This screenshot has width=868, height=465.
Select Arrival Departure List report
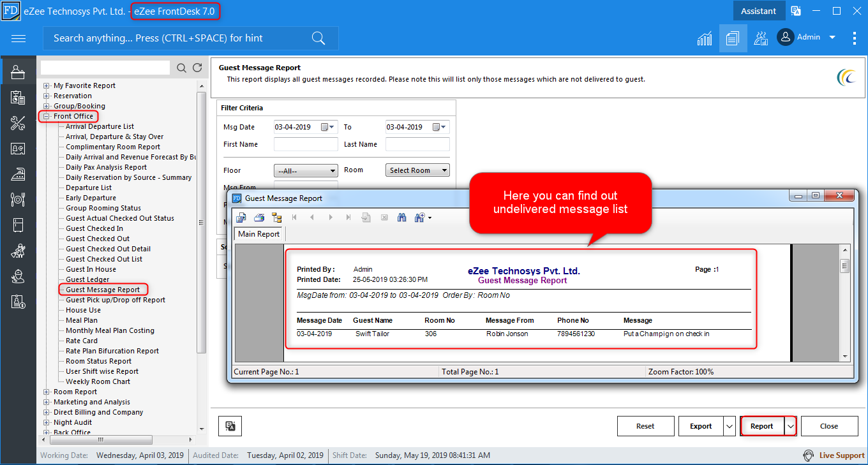[x=100, y=126]
